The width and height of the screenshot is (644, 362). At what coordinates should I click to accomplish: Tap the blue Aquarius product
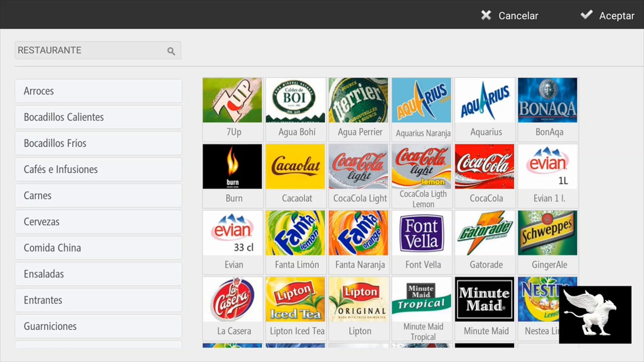coord(485,109)
